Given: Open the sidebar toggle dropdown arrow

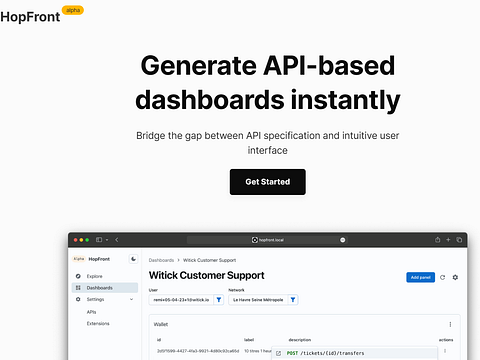Looking at the screenshot, I should pyautogui.click(x=107, y=240).
